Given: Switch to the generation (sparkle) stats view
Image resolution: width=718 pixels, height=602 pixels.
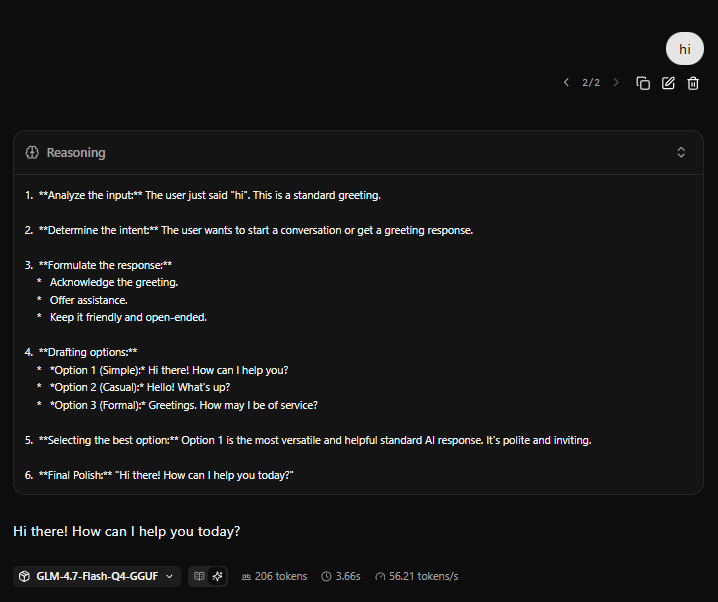Looking at the screenshot, I should coord(217,576).
